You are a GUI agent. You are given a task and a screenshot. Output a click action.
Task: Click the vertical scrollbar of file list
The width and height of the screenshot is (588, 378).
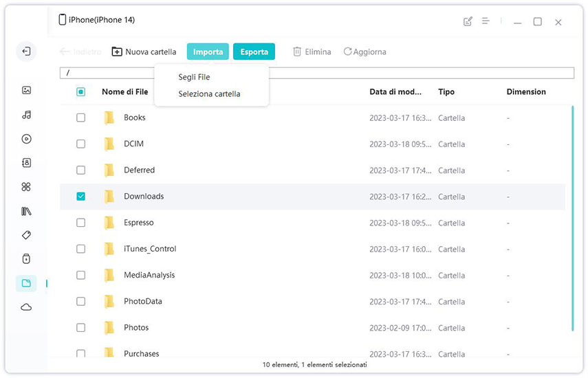click(x=572, y=220)
